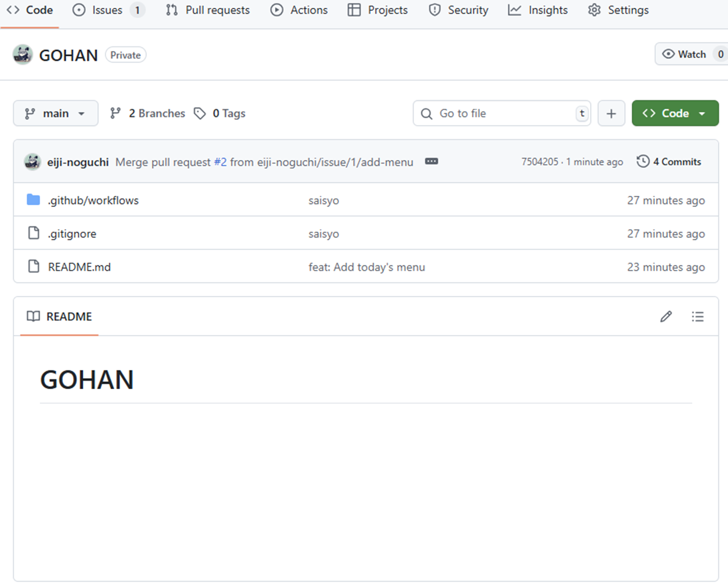Switch to the Issues tab
728x585 pixels.
pos(108,9)
